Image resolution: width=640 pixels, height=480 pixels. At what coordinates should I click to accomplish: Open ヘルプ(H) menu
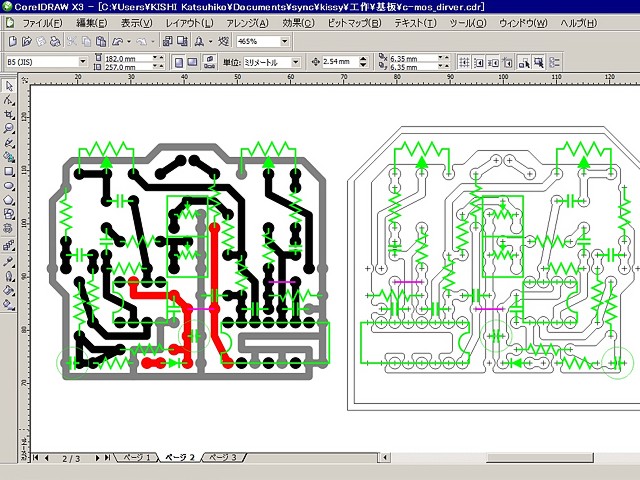pos(578,23)
